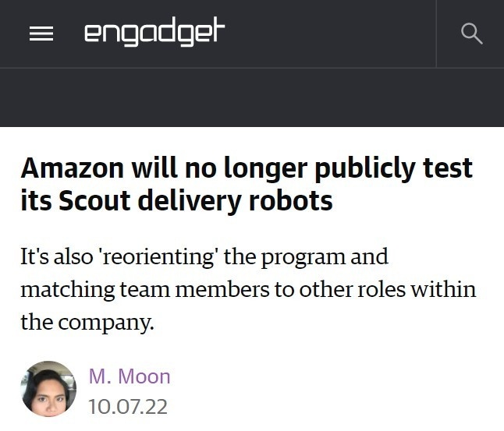The width and height of the screenshot is (504, 431).
Task: Open the hamburger navigation menu
Action: click(x=41, y=34)
